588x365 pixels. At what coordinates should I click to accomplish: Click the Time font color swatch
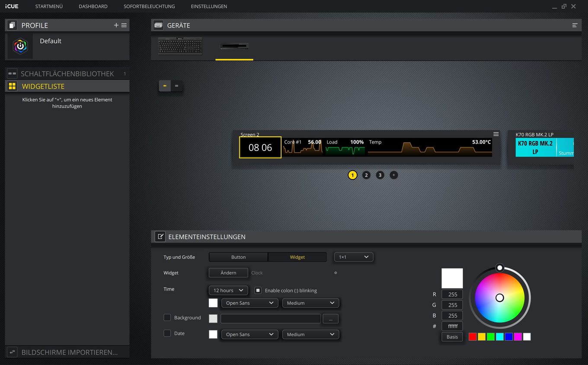click(213, 303)
